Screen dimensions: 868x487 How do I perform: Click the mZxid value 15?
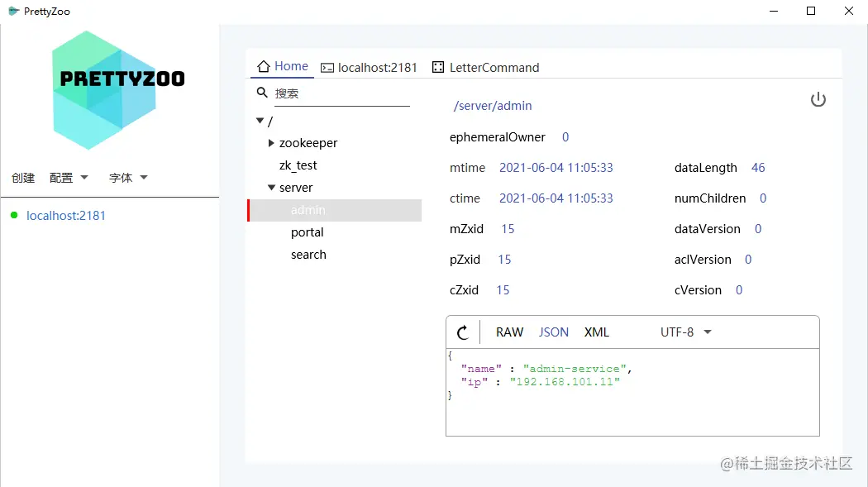point(508,229)
